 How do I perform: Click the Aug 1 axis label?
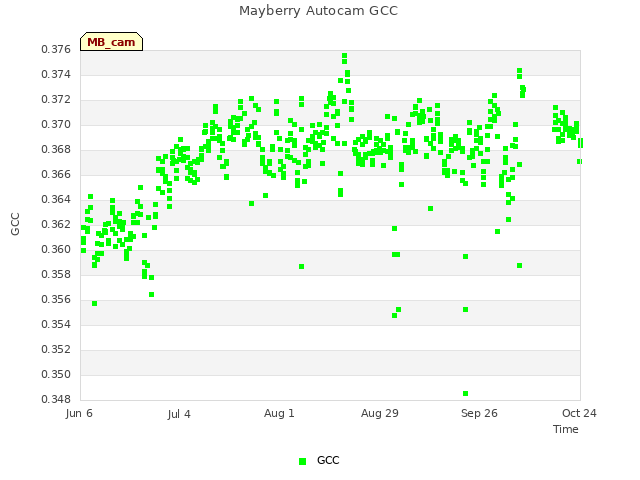(279, 413)
